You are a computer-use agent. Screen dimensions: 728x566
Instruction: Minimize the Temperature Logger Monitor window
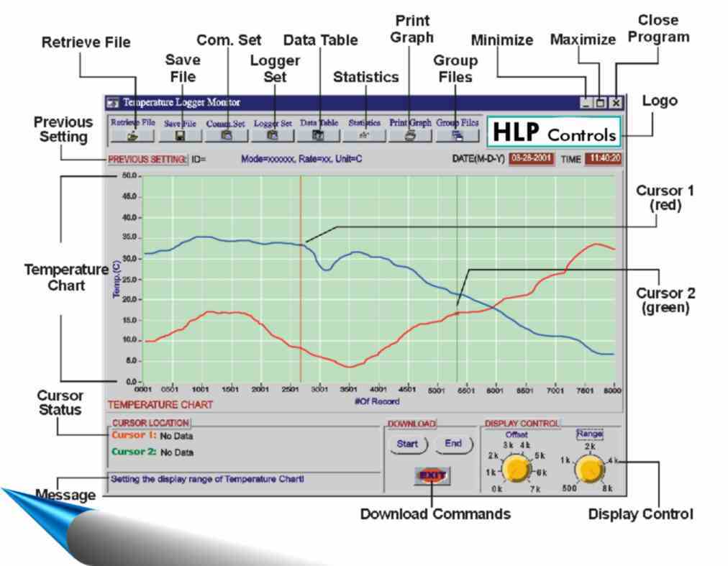coord(586,104)
